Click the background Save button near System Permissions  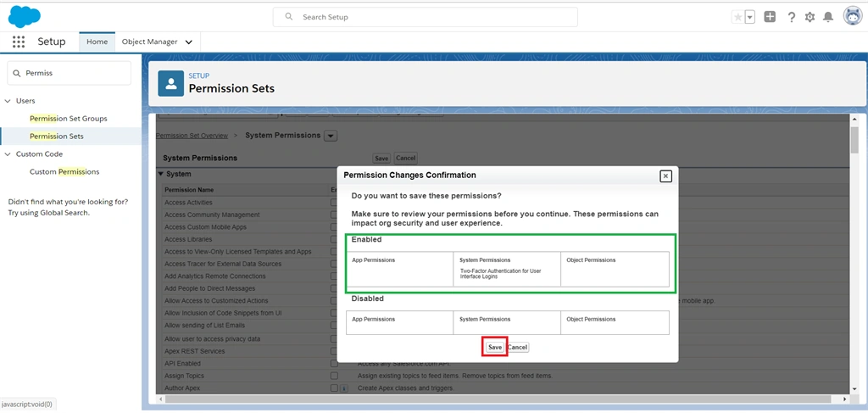[x=381, y=158]
